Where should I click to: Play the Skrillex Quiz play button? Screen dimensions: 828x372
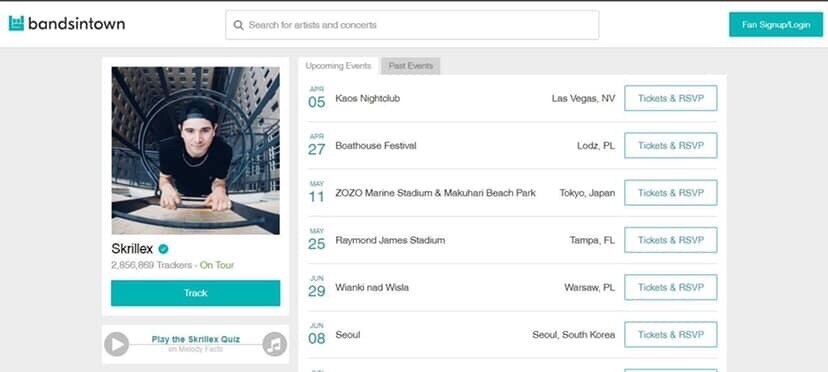pos(116,345)
